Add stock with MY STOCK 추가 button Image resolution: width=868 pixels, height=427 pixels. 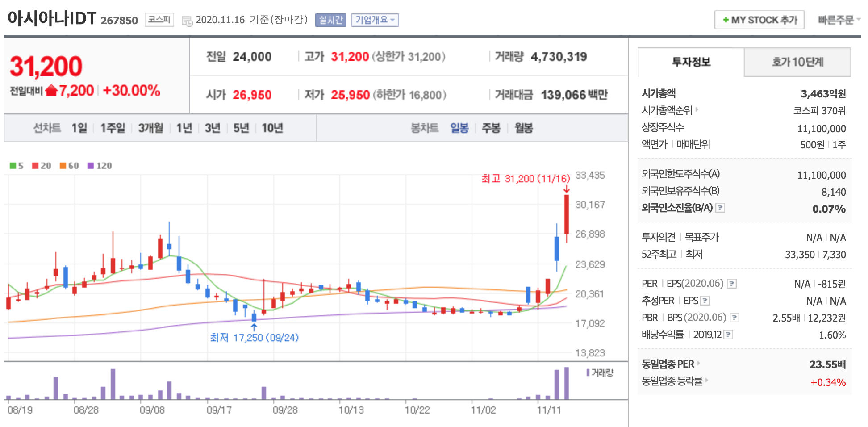pyautogui.click(x=759, y=20)
